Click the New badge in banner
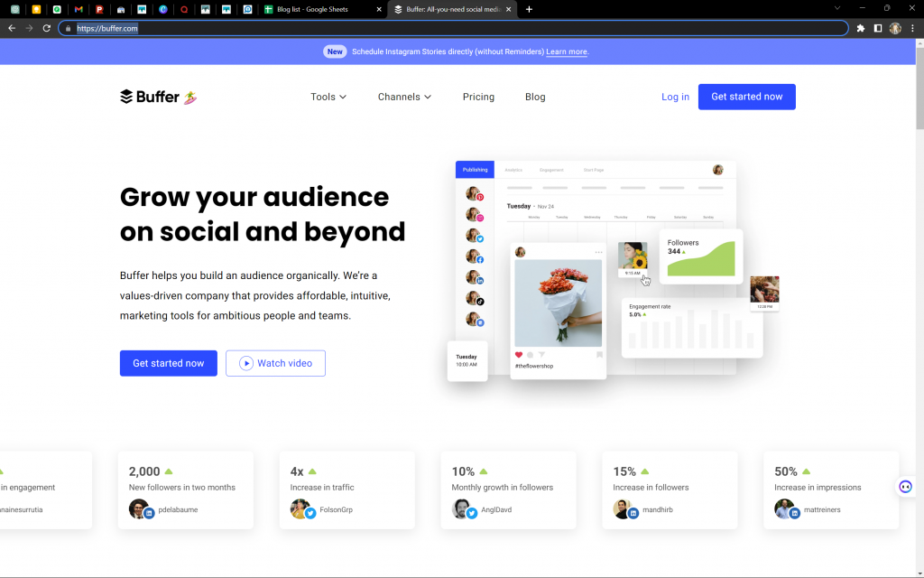 [x=335, y=51]
